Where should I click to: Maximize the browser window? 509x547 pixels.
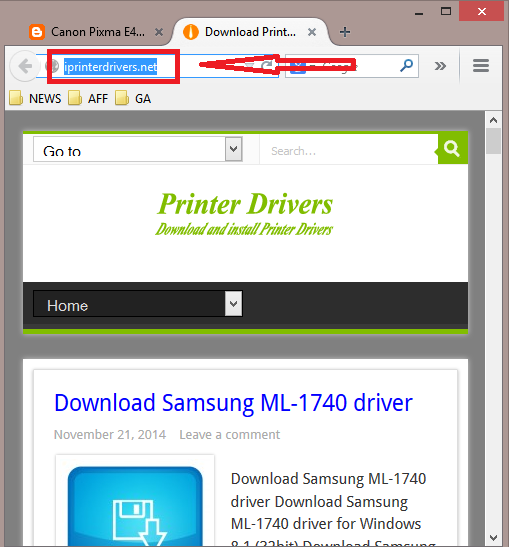(x=446, y=12)
